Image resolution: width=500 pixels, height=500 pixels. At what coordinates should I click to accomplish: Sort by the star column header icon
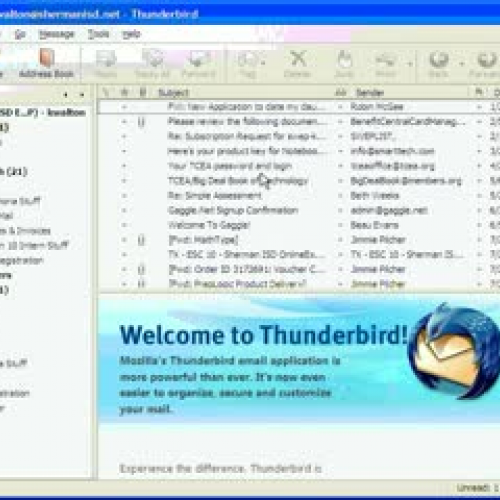[124, 92]
